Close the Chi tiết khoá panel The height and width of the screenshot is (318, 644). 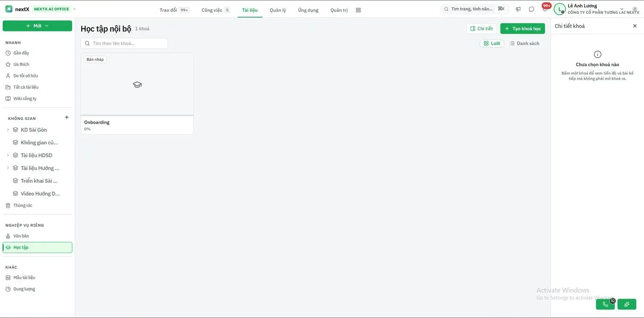(635, 26)
